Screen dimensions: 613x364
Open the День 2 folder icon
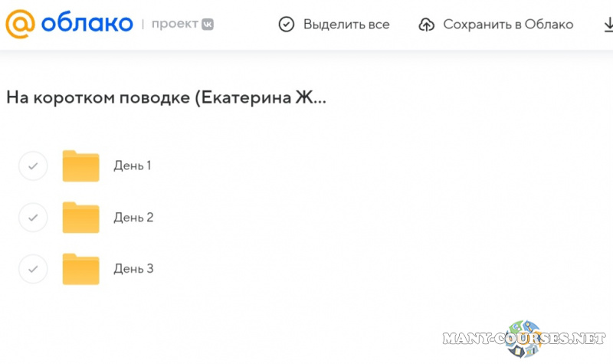pyautogui.click(x=80, y=218)
